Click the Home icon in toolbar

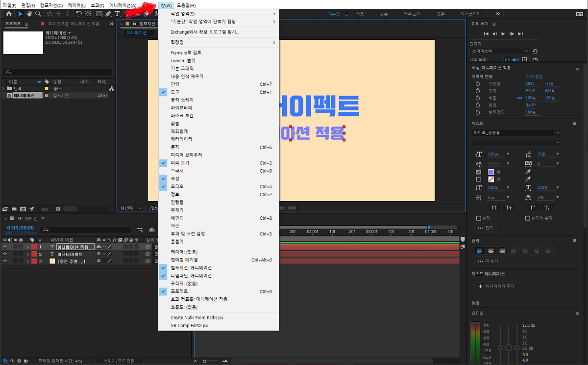tap(8, 14)
